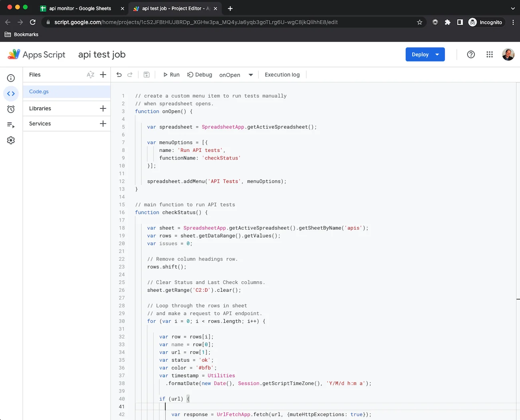View site information lock icon

(48, 22)
